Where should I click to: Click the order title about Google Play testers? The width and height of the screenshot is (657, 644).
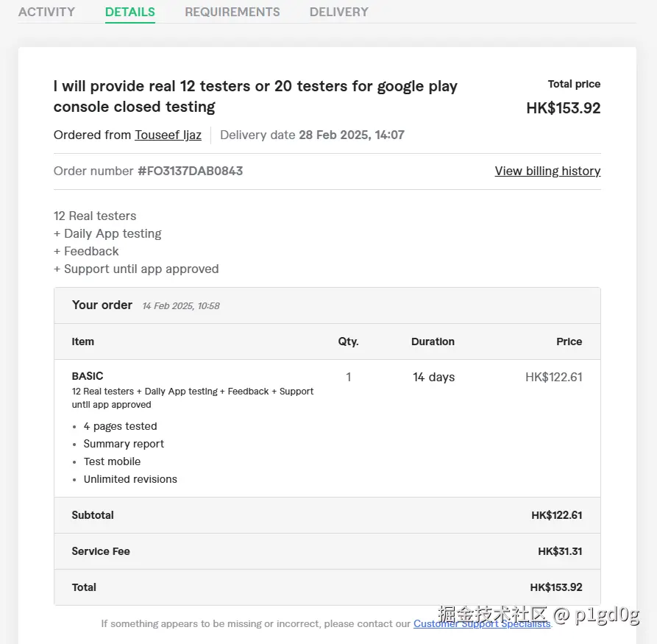[x=255, y=96]
